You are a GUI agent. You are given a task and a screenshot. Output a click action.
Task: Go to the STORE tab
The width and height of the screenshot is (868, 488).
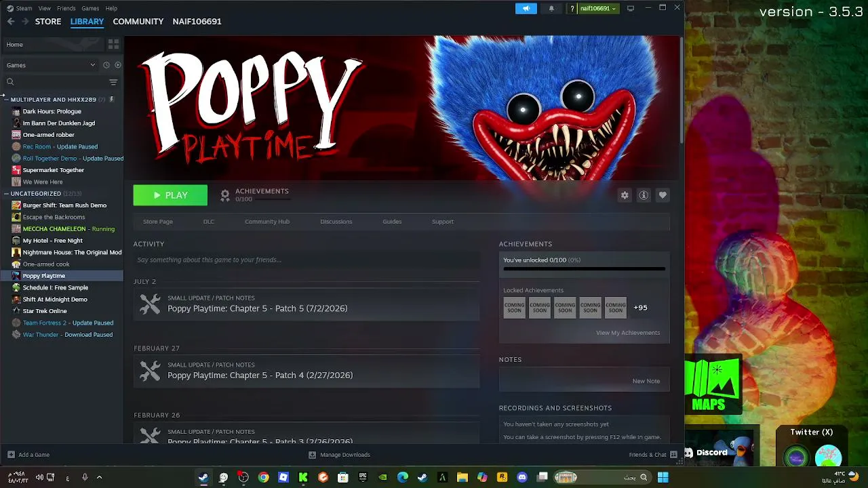point(48,22)
